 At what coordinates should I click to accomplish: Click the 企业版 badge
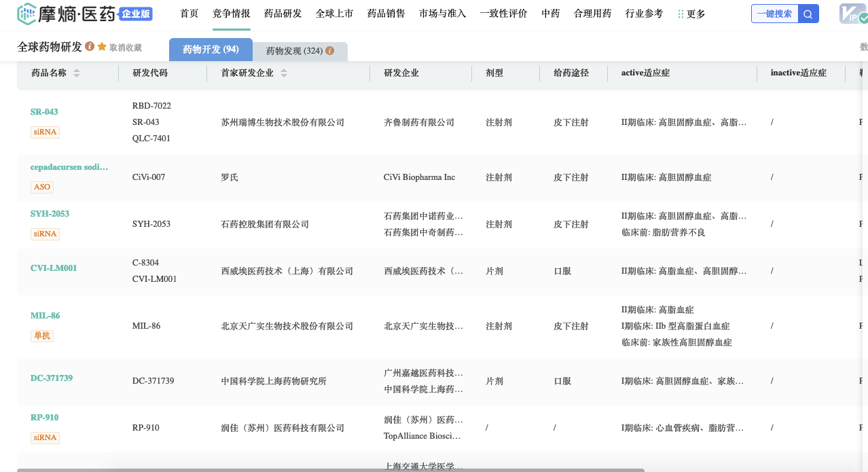(135, 14)
